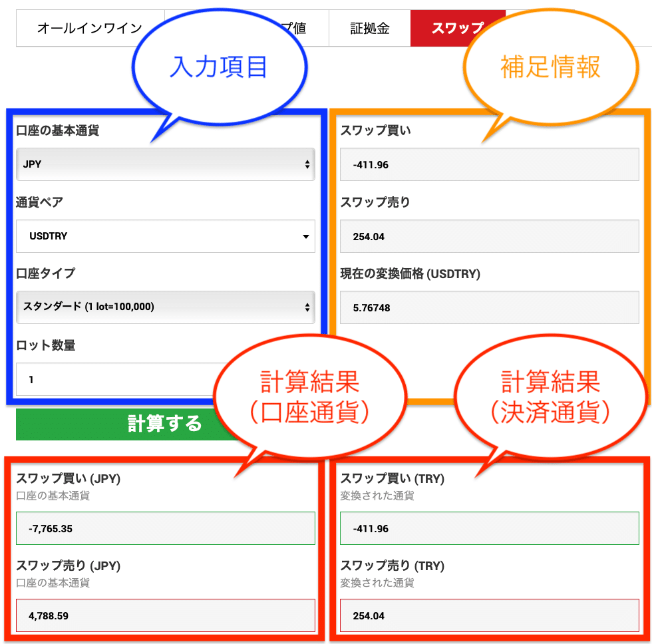Select the 現在の変換価格 (USDTRY) value field
The height and width of the screenshot is (644, 652).
coord(489,308)
